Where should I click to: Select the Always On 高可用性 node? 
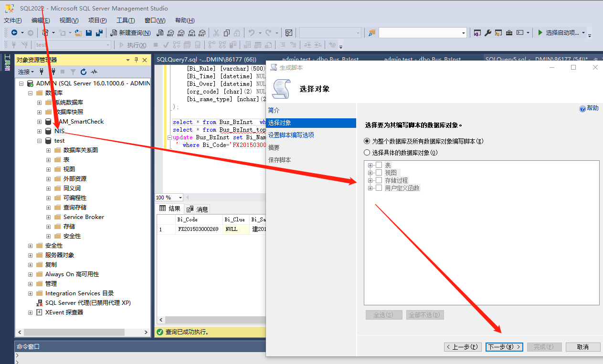click(72, 274)
